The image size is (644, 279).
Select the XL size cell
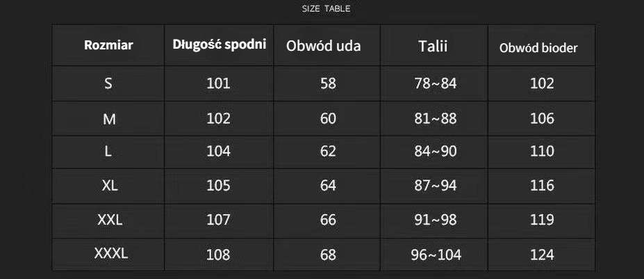[110, 186]
